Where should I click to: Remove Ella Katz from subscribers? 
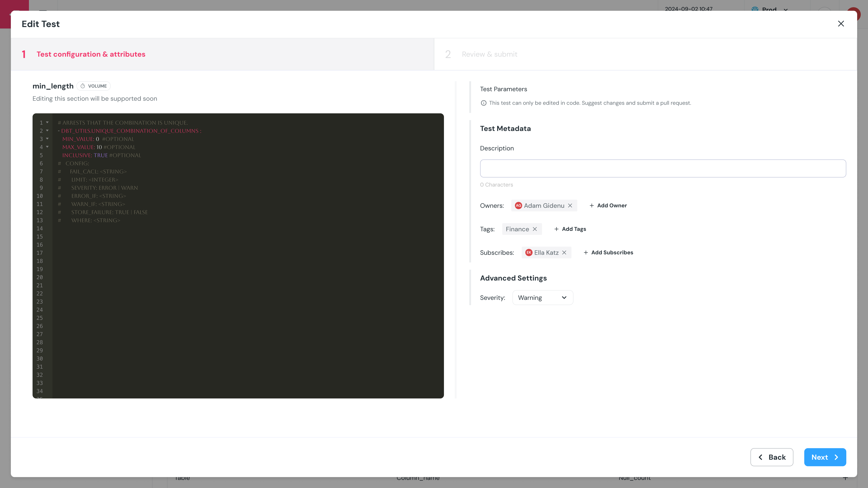point(564,253)
